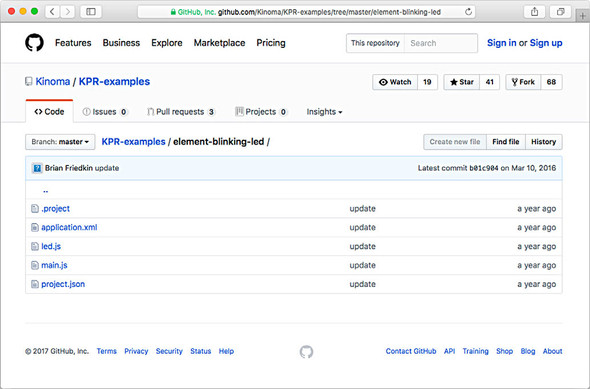
Task: Open Terms link in footer
Action: [x=106, y=351]
